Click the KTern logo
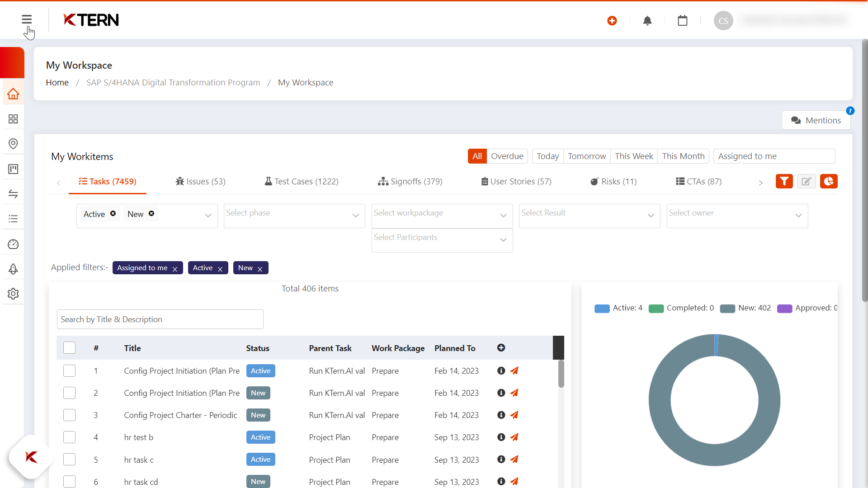 pos(91,20)
